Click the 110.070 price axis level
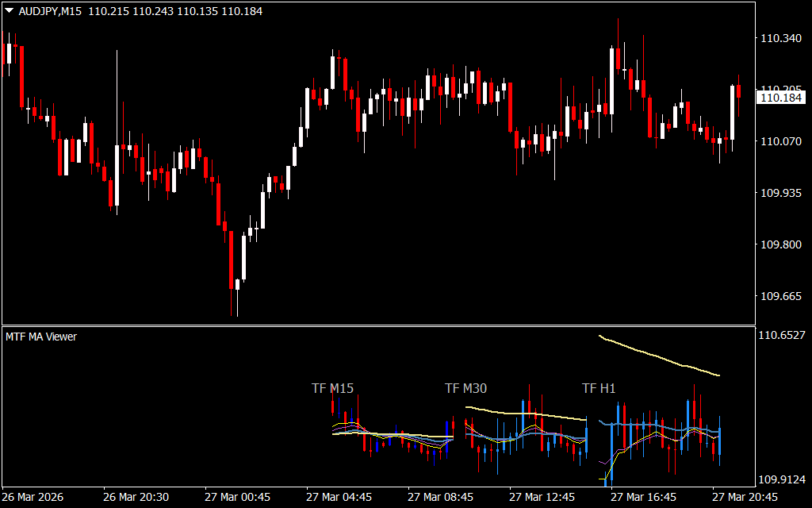 [x=779, y=141]
